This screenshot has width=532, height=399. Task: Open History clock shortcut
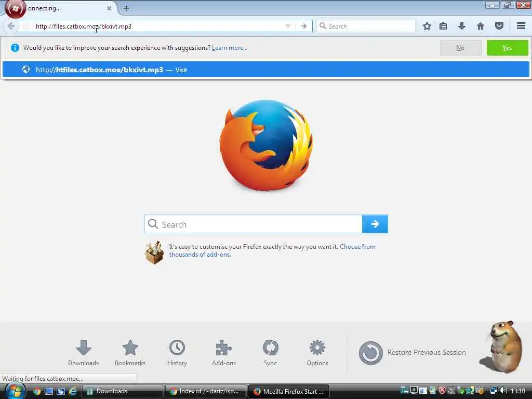(x=177, y=353)
